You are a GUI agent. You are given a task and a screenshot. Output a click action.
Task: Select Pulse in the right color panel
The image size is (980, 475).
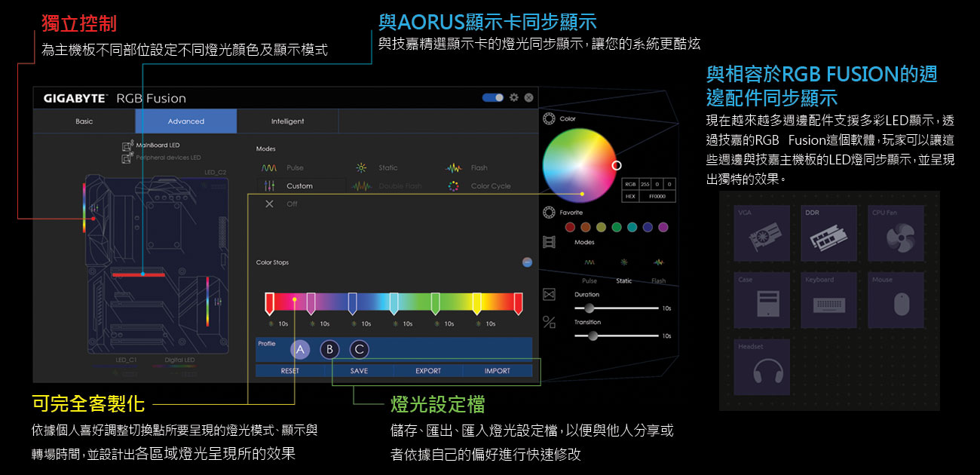point(589,271)
